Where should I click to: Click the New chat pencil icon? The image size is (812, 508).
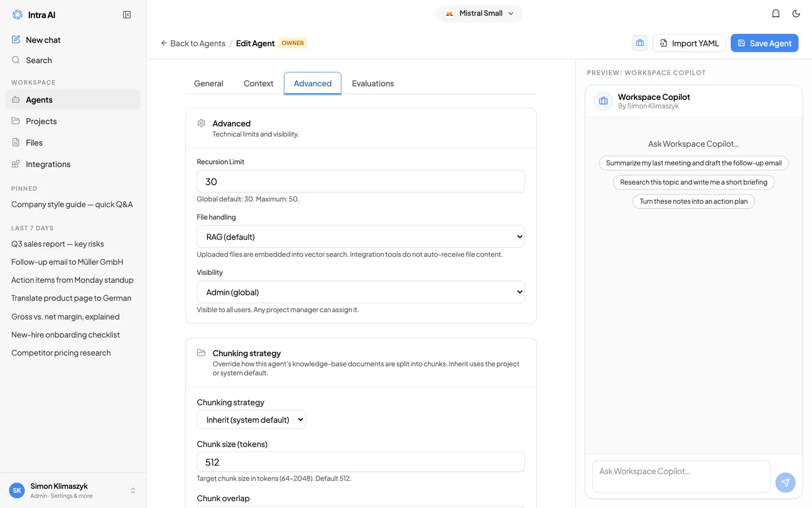16,40
